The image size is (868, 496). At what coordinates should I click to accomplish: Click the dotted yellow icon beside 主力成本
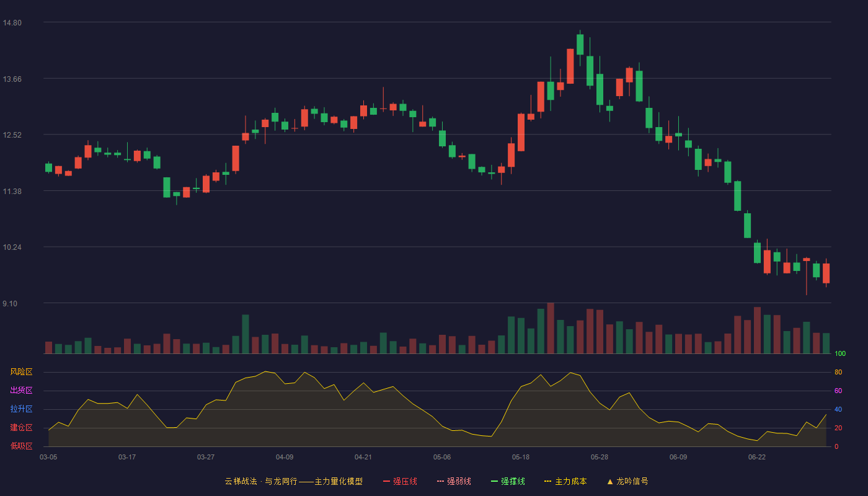pos(547,481)
